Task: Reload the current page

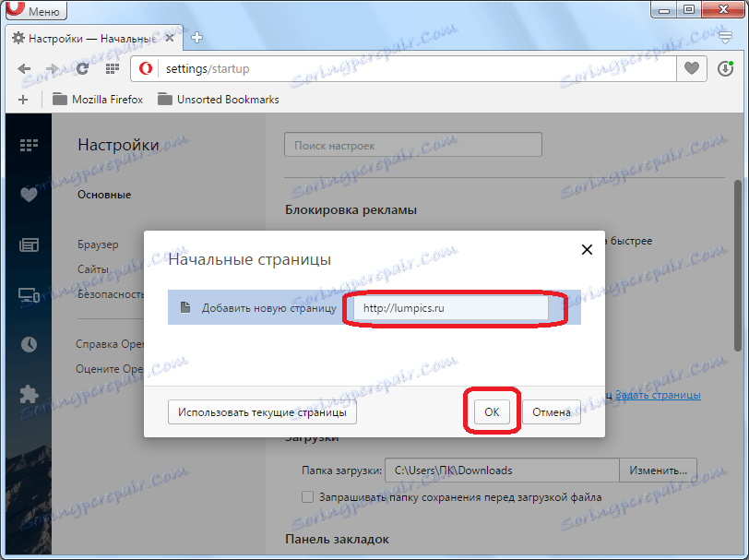Action: (82, 69)
